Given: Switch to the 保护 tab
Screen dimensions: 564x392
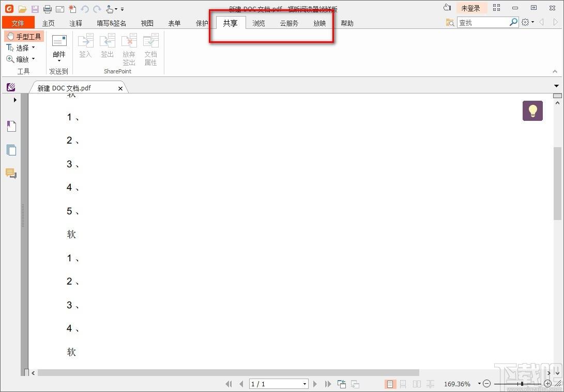Looking at the screenshot, I should [x=202, y=23].
